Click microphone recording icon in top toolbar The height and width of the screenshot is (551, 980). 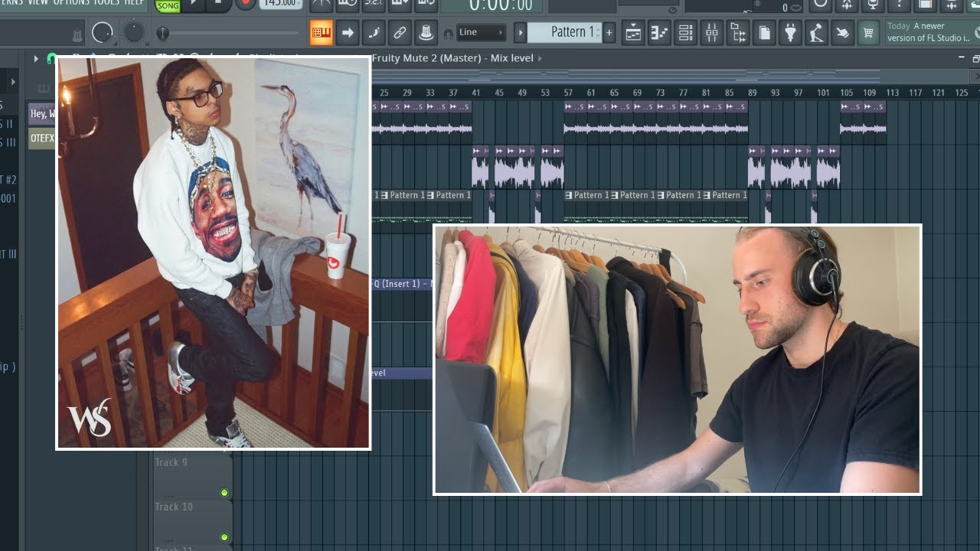873,4
